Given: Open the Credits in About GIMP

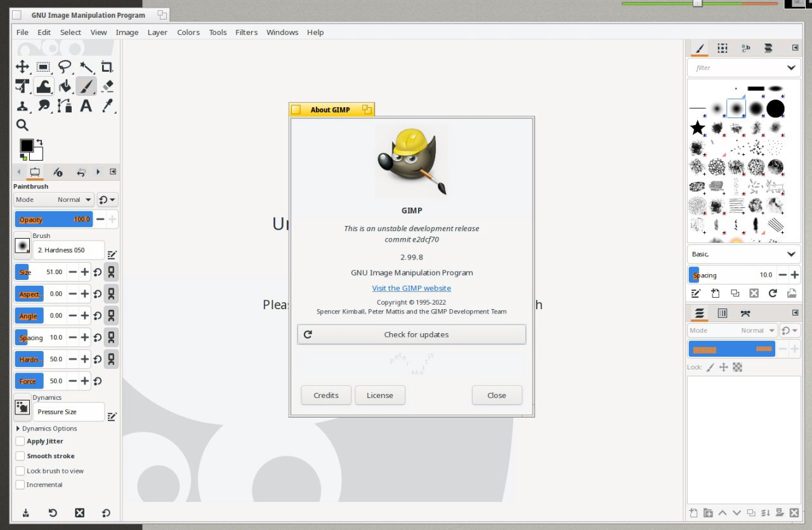Looking at the screenshot, I should click(x=326, y=395).
